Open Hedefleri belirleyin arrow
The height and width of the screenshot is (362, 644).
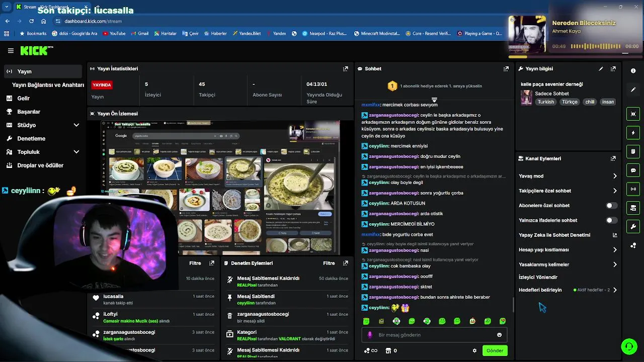point(614,290)
